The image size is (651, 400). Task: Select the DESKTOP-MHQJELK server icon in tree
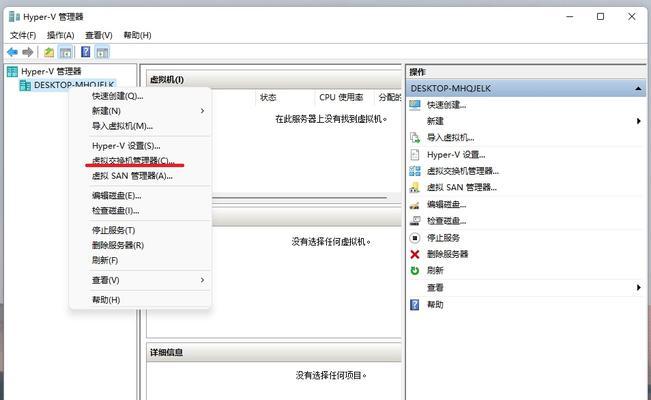point(25,86)
